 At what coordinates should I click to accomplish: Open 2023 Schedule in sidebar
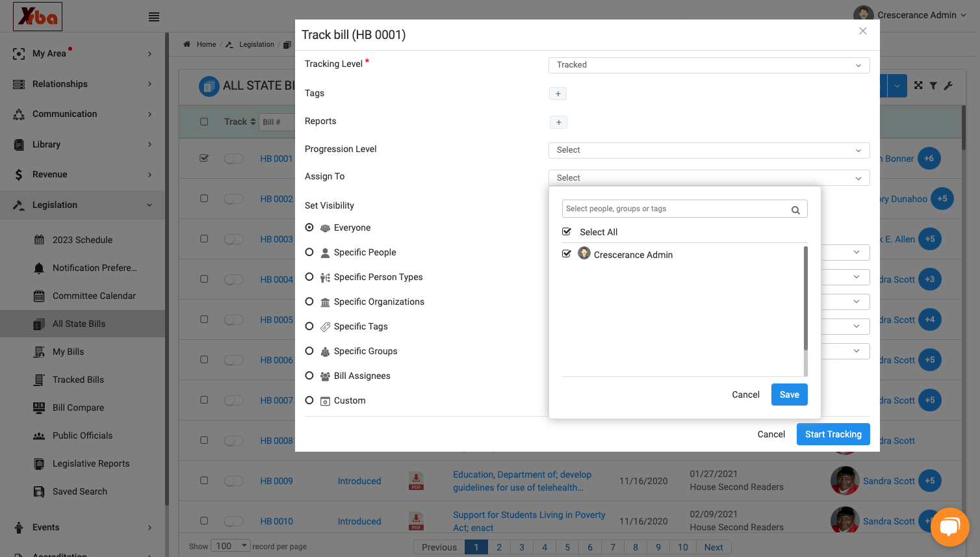click(x=83, y=240)
